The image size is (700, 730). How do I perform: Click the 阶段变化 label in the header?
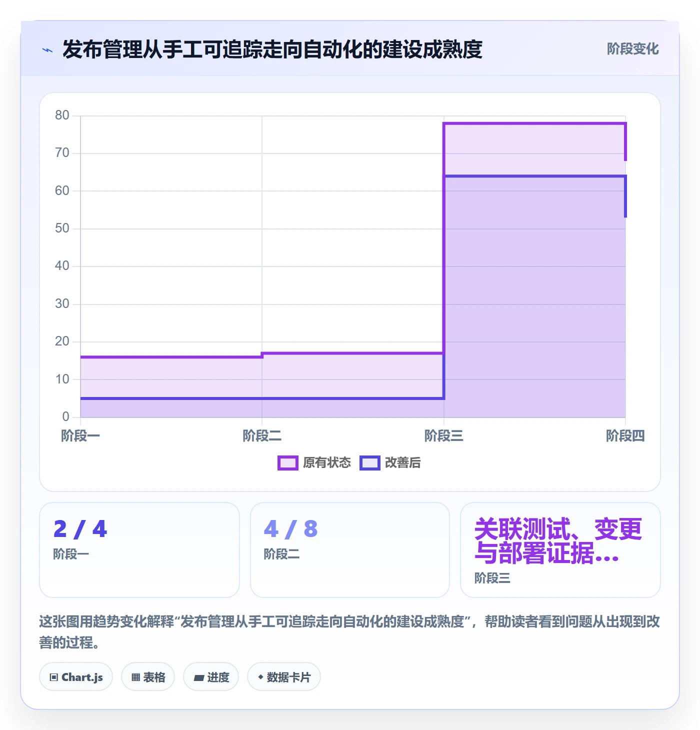tap(632, 49)
